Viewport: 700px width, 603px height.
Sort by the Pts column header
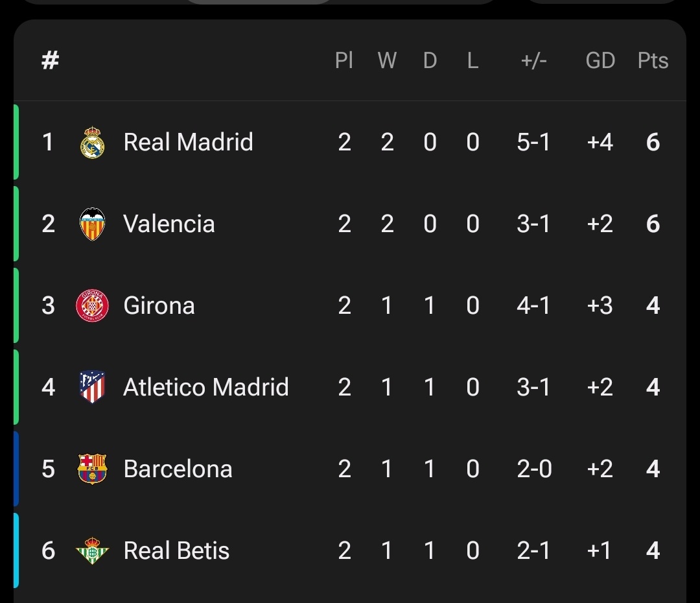coord(653,60)
